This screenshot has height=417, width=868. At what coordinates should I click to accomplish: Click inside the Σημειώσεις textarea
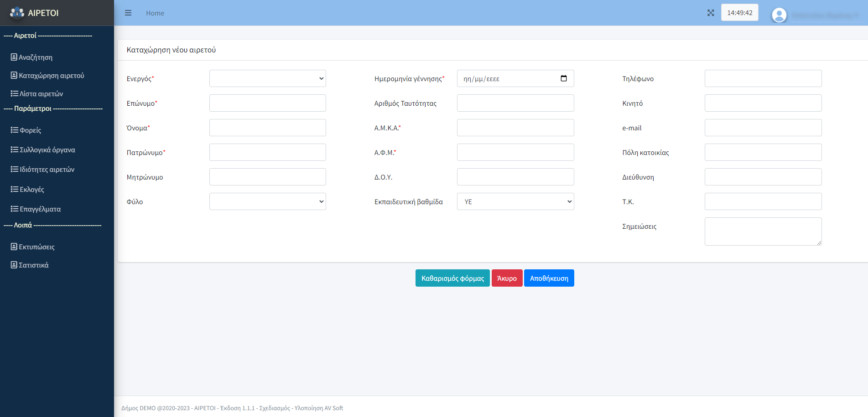tap(763, 232)
